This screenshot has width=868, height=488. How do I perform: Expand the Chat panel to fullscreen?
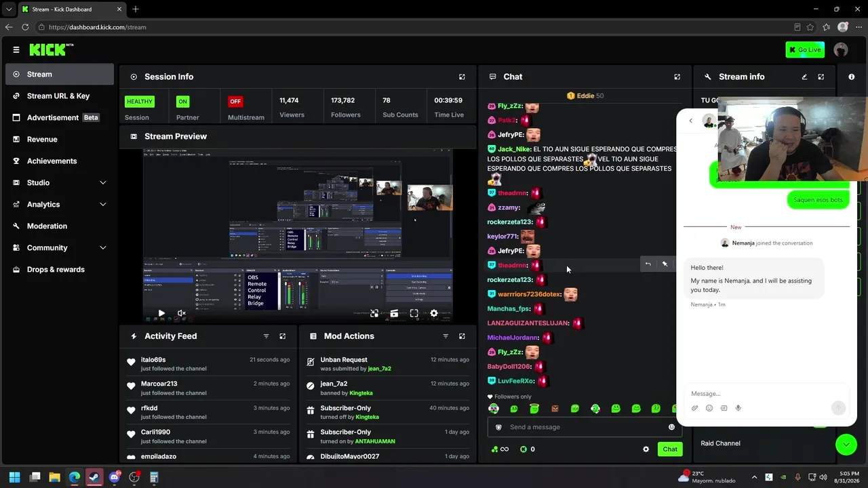point(677,77)
